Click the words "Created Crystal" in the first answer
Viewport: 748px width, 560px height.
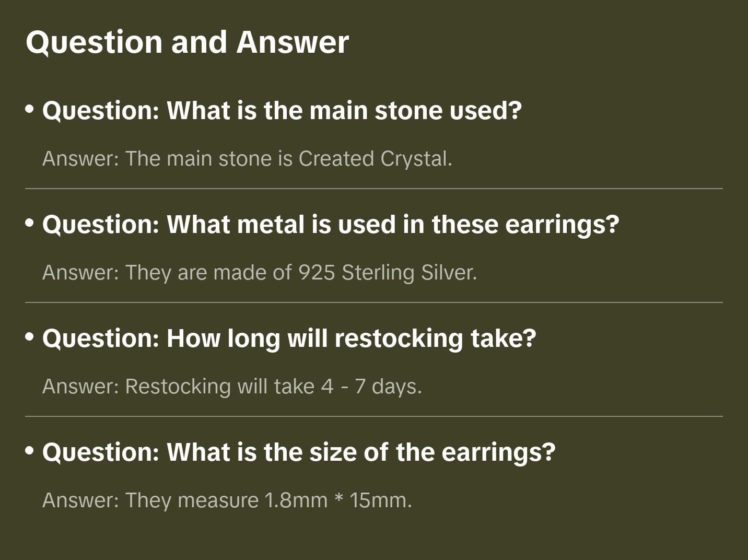point(375,159)
